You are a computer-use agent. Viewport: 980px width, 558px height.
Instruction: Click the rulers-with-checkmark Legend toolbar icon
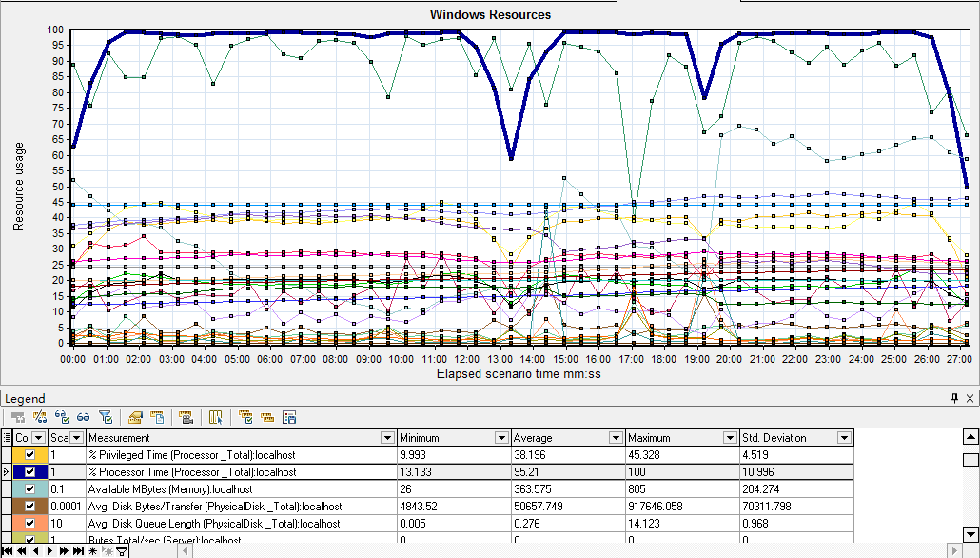click(x=245, y=417)
